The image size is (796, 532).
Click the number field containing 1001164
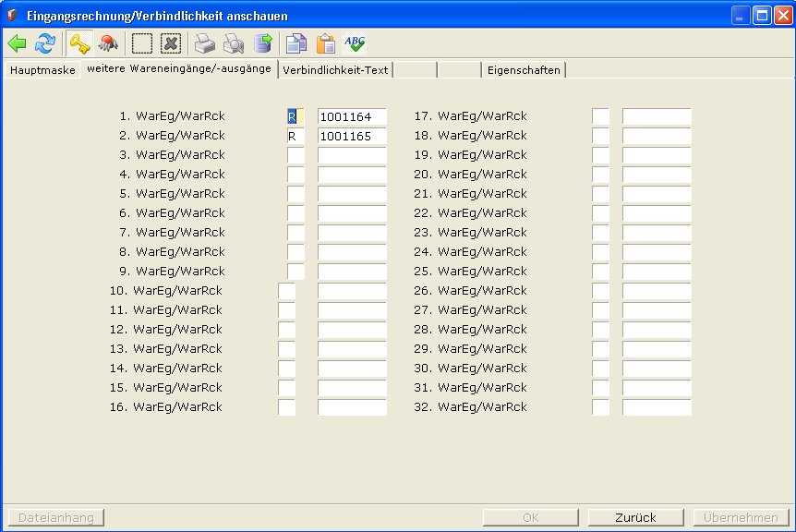pyautogui.click(x=352, y=116)
